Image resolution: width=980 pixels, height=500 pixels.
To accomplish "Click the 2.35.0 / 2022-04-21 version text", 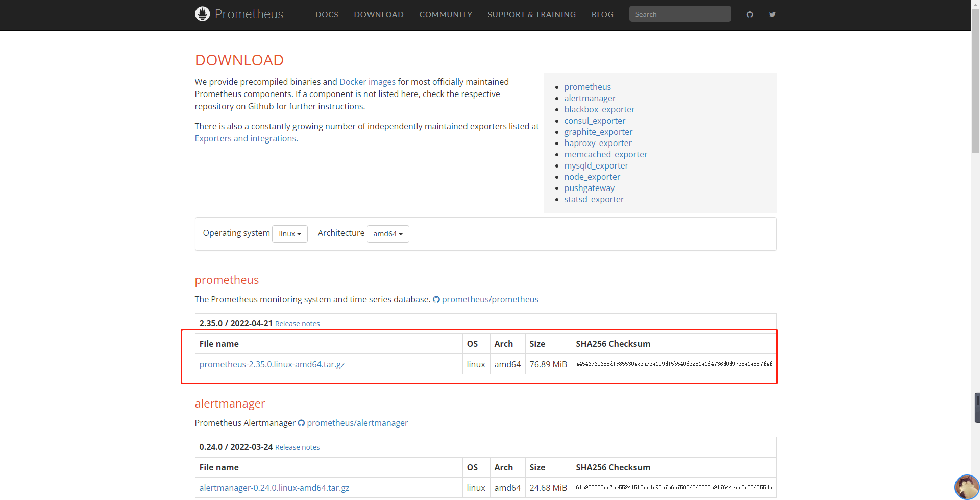I will click(236, 323).
